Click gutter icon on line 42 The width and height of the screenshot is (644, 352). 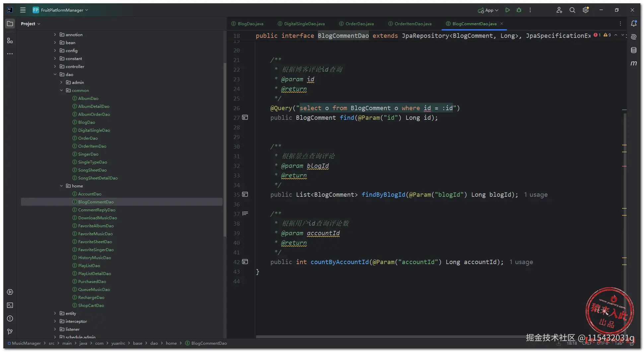(x=245, y=262)
